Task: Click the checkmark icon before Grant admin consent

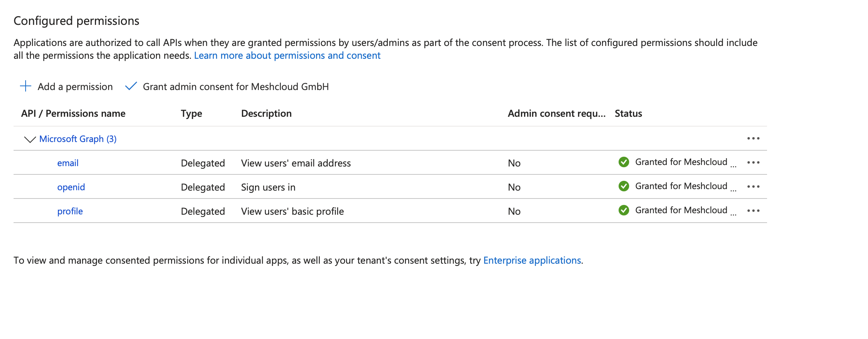Action: pos(131,86)
